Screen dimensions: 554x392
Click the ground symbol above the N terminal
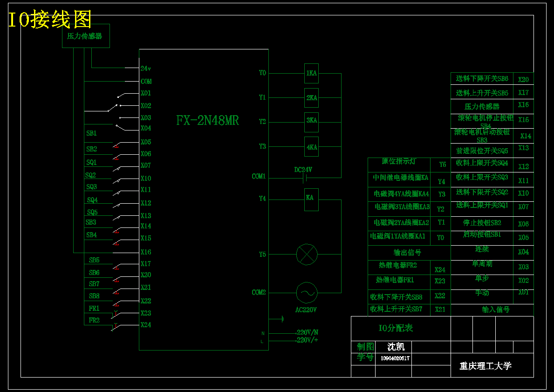(x=282, y=319)
